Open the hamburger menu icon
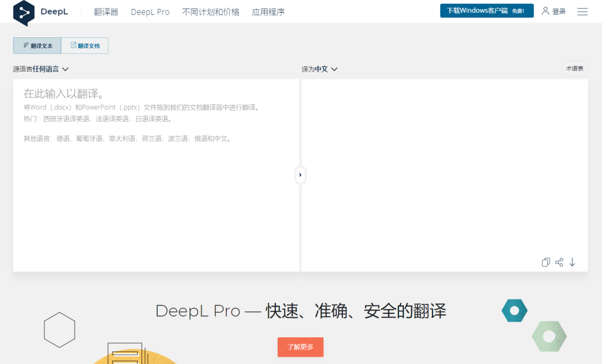The width and height of the screenshot is (602, 364). [x=582, y=12]
